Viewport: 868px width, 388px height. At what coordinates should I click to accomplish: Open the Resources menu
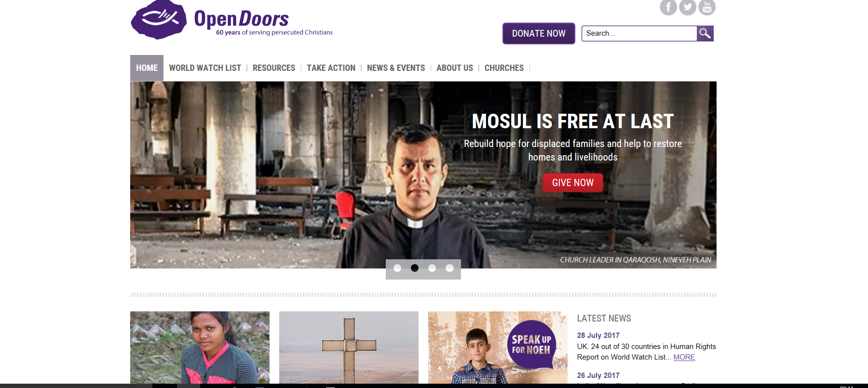[274, 68]
